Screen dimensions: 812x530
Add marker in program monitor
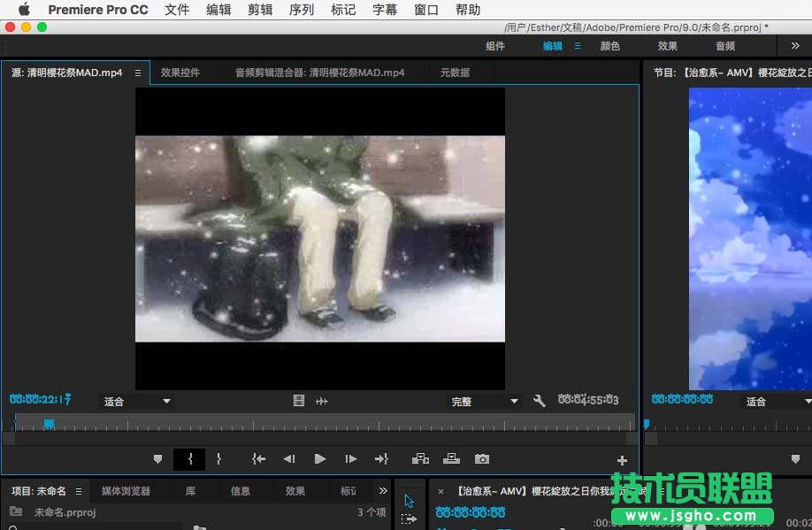(x=795, y=459)
